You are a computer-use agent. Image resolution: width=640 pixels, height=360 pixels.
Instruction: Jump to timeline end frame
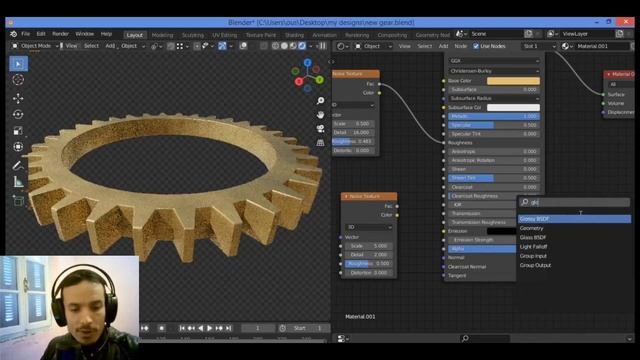[x=229, y=328]
